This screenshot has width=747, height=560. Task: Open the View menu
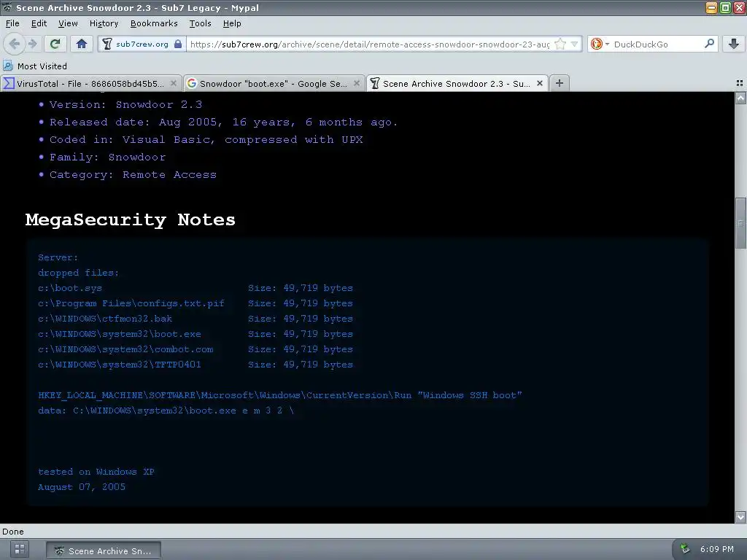tap(68, 23)
